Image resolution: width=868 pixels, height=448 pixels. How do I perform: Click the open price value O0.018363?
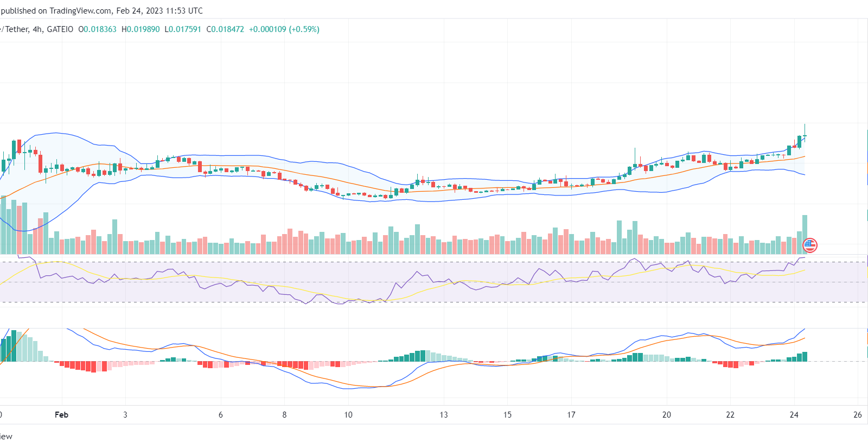coord(98,29)
